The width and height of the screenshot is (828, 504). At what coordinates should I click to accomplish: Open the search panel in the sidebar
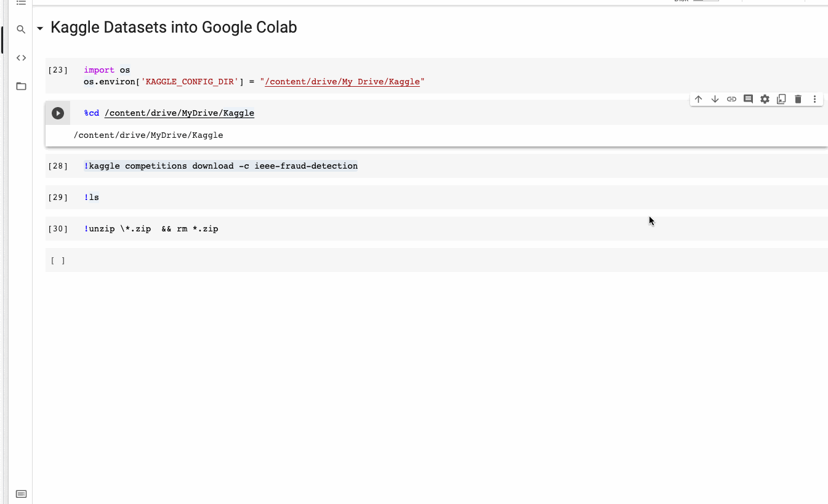pyautogui.click(x=21, y=30)
